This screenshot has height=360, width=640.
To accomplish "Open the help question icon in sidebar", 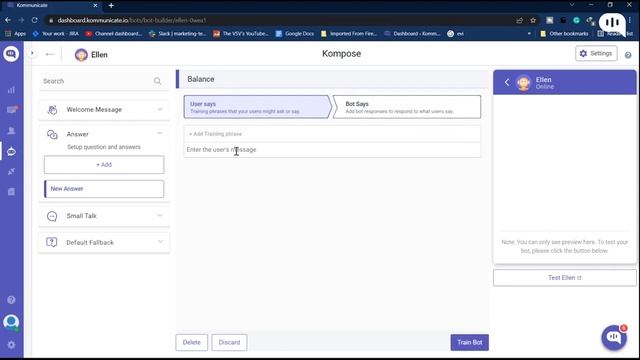I will [x=11, y=300].
